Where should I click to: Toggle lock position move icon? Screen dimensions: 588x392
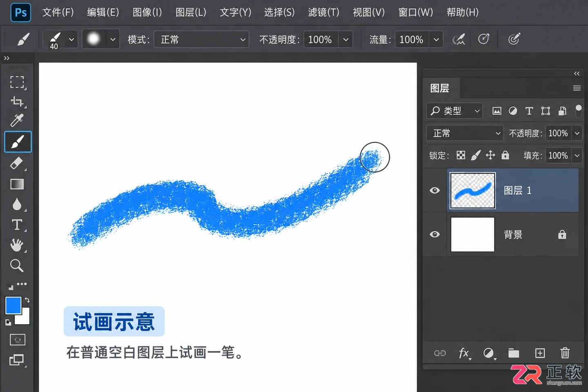click(x=490, y=155)
